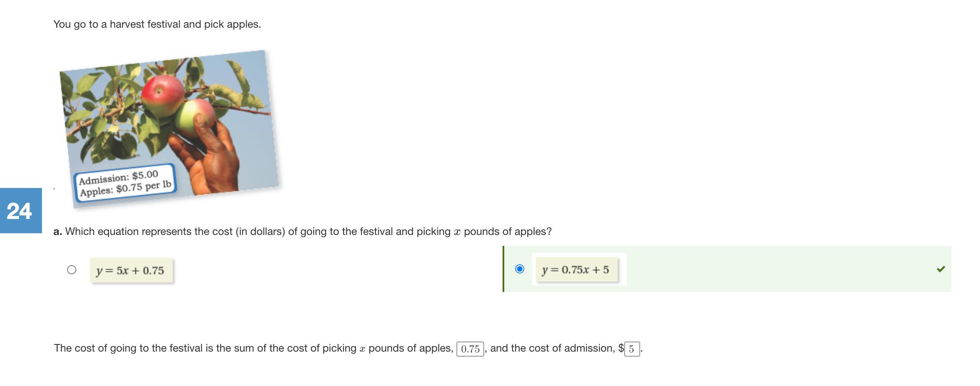Focus the admission cost box containing 5
The height and width of the screenshot is (386, 980).
click(632, 349)
